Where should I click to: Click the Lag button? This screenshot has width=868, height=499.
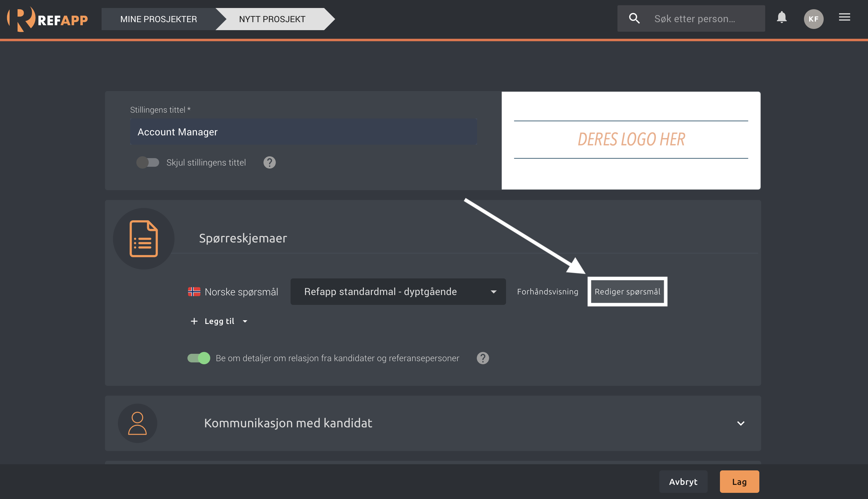click(739, 482)
